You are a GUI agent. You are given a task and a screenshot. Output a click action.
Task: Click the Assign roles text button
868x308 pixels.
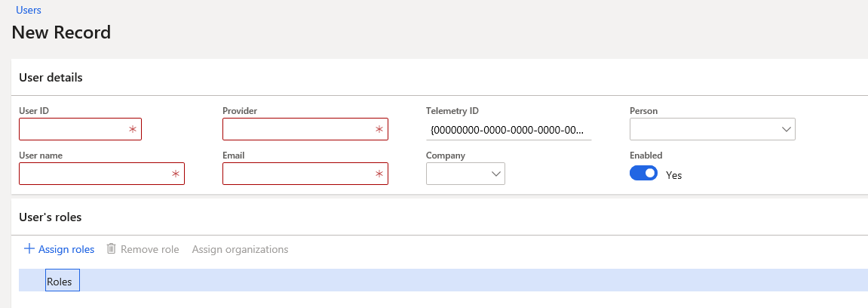(66, 249)
